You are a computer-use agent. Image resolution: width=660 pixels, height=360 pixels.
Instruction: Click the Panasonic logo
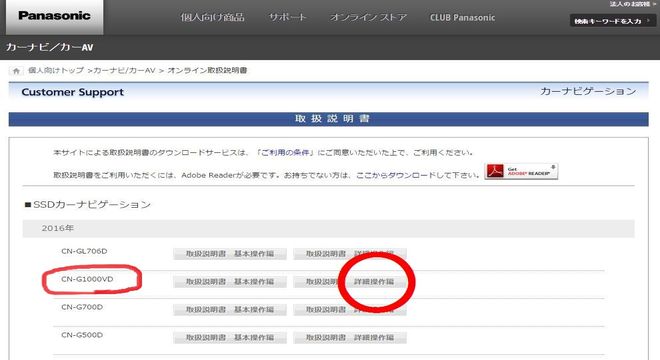[x=54, y=16]
